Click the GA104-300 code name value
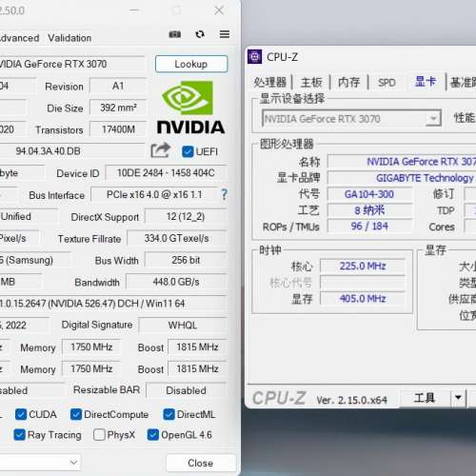Viewport: 476px width, 476px height. (369, 194)
